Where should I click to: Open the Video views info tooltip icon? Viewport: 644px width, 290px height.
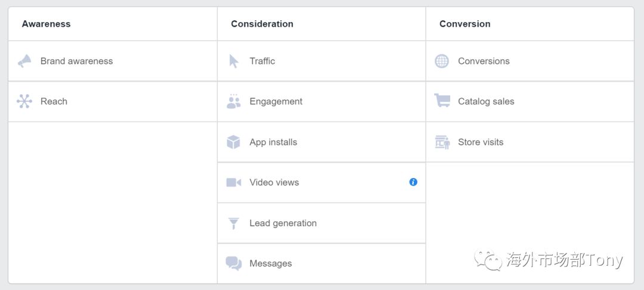[x=413, y=182]
